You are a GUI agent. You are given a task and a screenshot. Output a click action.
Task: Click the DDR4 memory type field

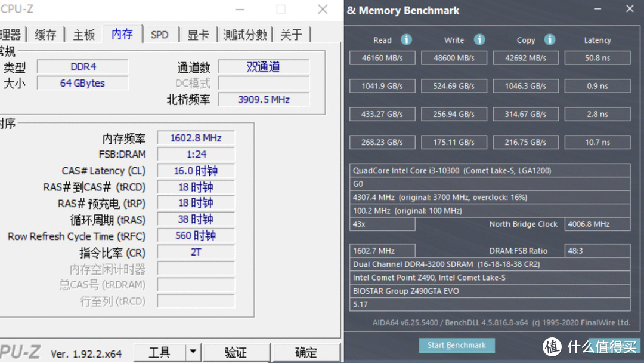[x=82, y=67]
